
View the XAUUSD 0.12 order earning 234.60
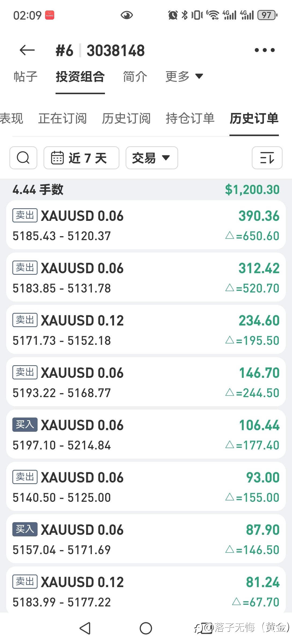point(146,330)
